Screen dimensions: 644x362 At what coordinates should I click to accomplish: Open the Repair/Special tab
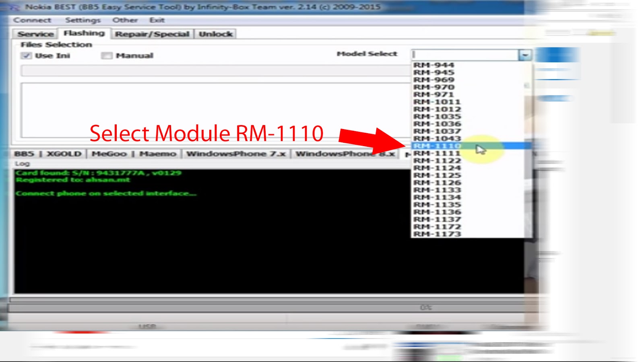coord(152,34)
